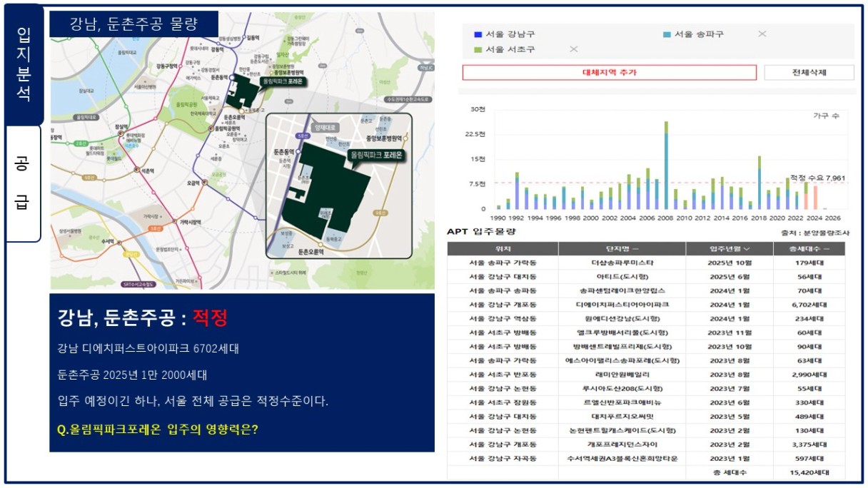Click the 가락시장역 station marker on map
Viewport: 868px width, 488px height.
click(174, 222)
